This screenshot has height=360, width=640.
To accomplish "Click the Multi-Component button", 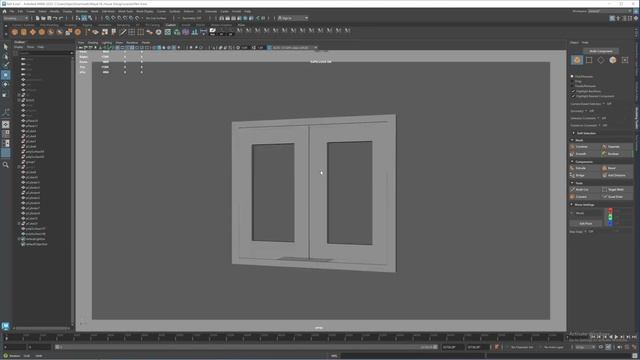I will 601,51.
